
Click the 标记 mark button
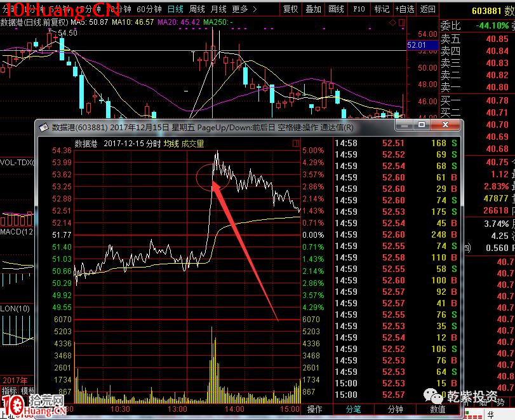(x=382, y=9)
